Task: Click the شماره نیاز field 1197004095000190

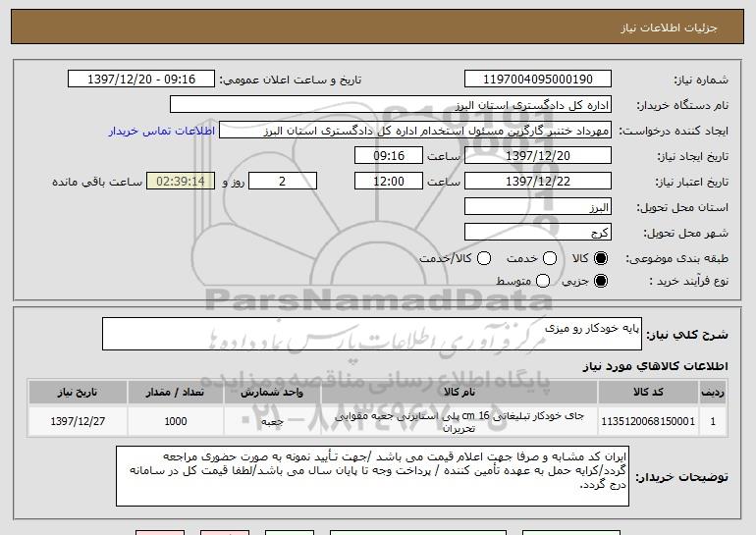Action: (x=538, y=80)
